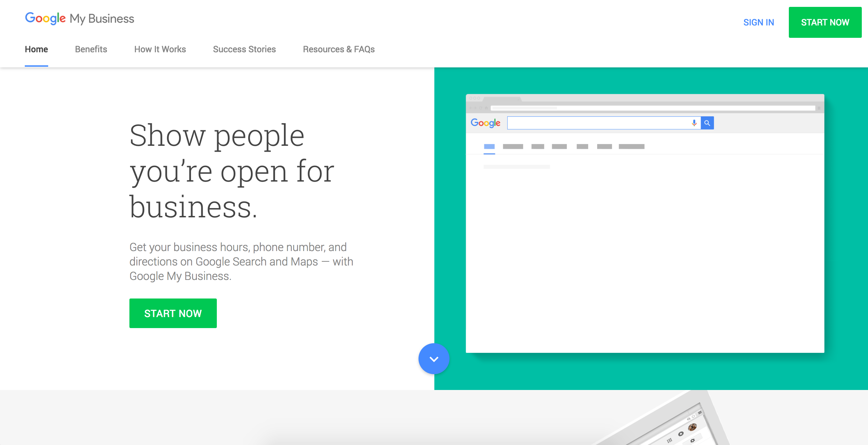The width and height of the screenshot is (868, 445).
Task: Click the Google My Business logo
Action: click(80, 18)
